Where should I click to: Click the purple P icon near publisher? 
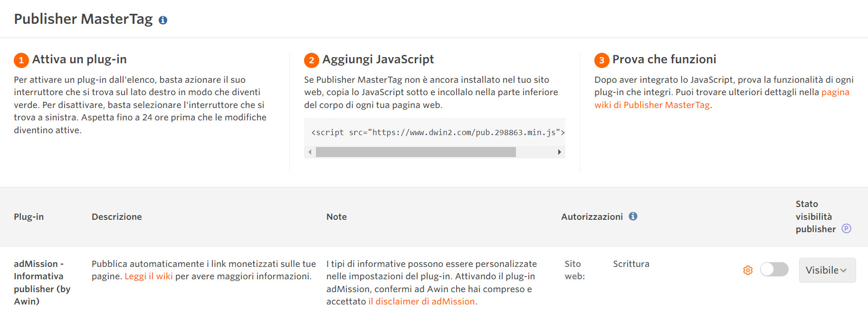coord(846,229)
